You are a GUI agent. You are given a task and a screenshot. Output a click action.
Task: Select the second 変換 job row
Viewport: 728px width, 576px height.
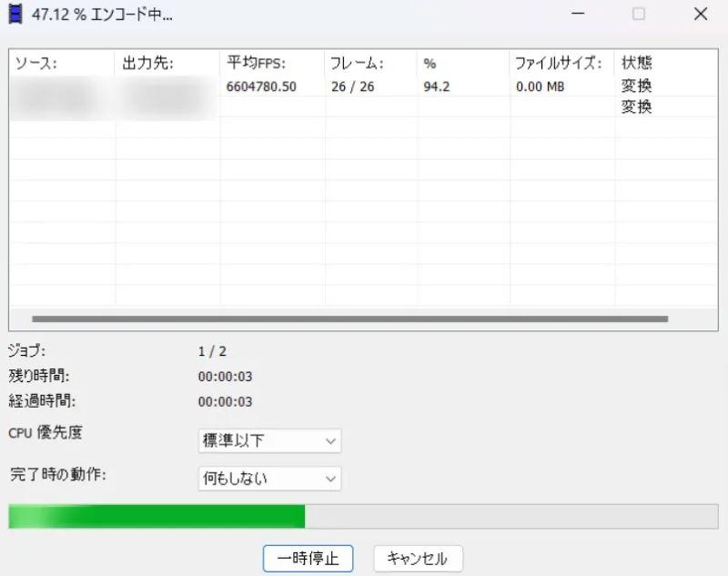[364, 107]
